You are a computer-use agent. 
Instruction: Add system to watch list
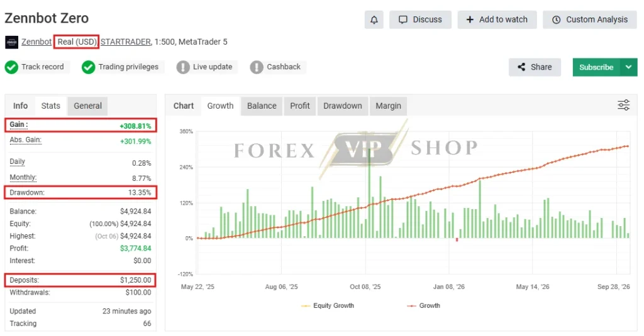[x=497, y=19]
